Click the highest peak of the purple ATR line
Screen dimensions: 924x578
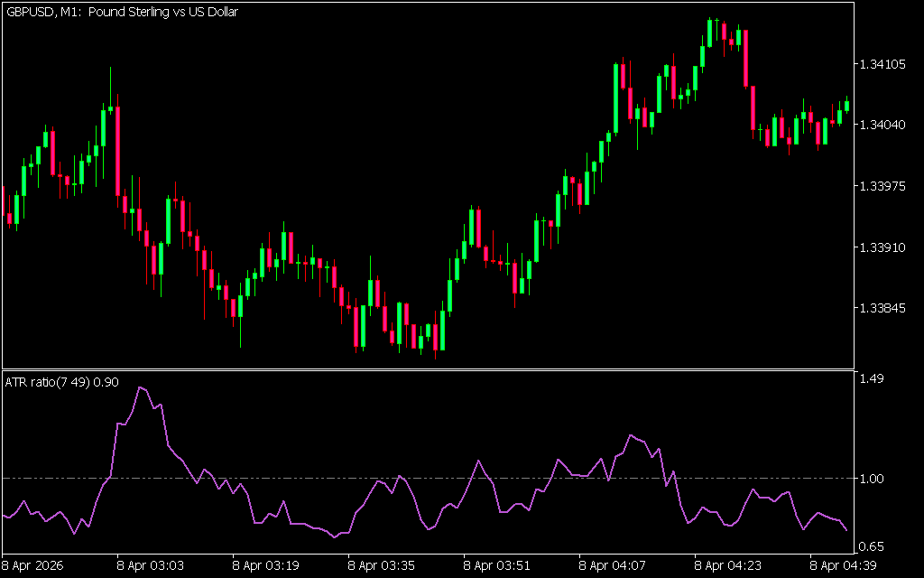pos(140,387)
